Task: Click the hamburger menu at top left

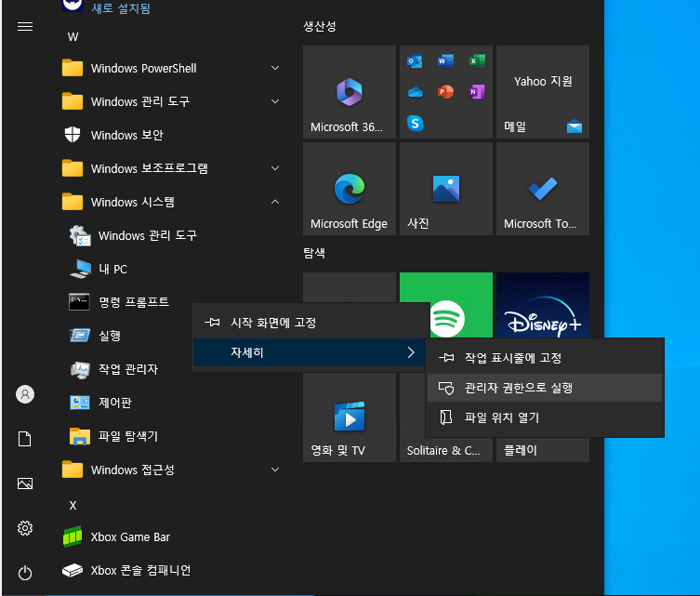Action: coord(25,26)
